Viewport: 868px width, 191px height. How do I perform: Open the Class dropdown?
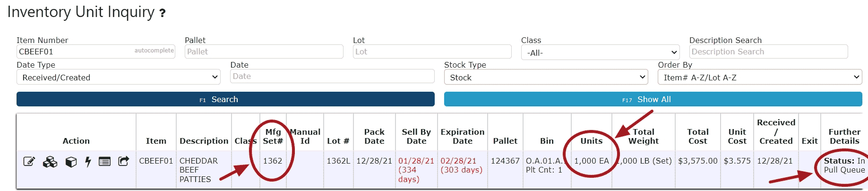tap(601, 52)
